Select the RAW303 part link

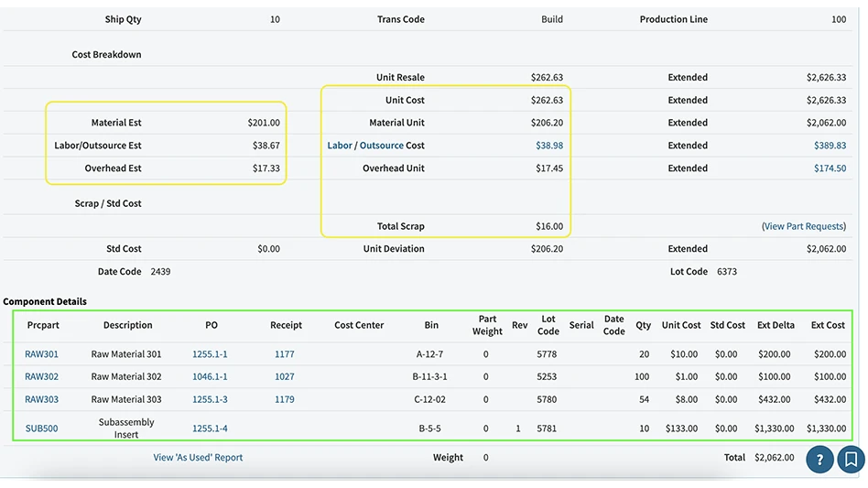pos(41,399)
